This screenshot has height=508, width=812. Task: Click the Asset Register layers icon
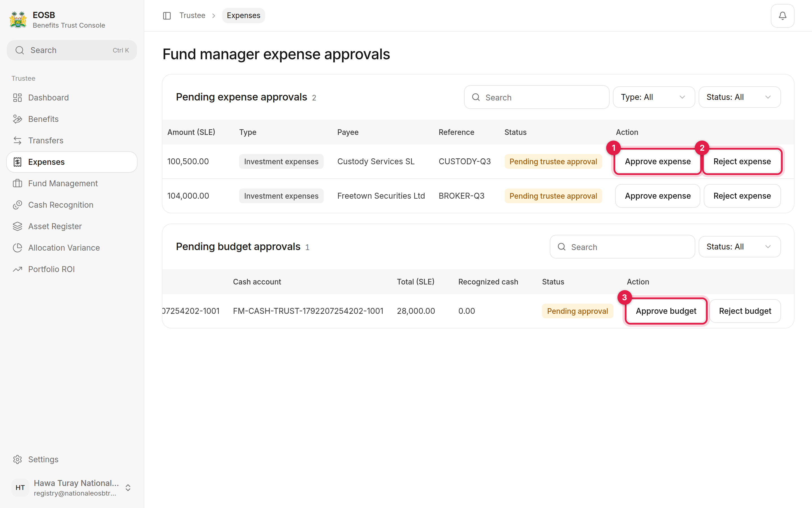point(17,226)
